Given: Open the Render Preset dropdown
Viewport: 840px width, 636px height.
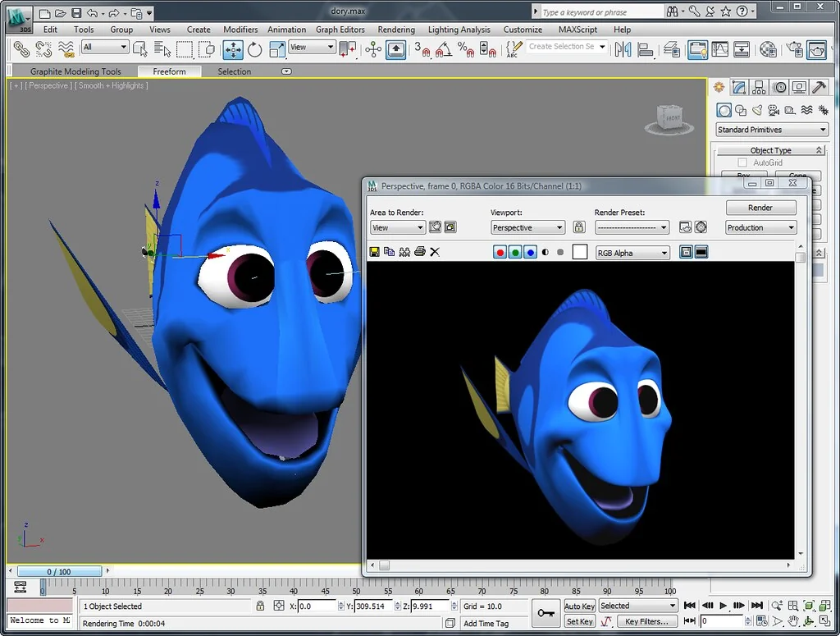Looking at the screenshot, I should coord(632,227).
